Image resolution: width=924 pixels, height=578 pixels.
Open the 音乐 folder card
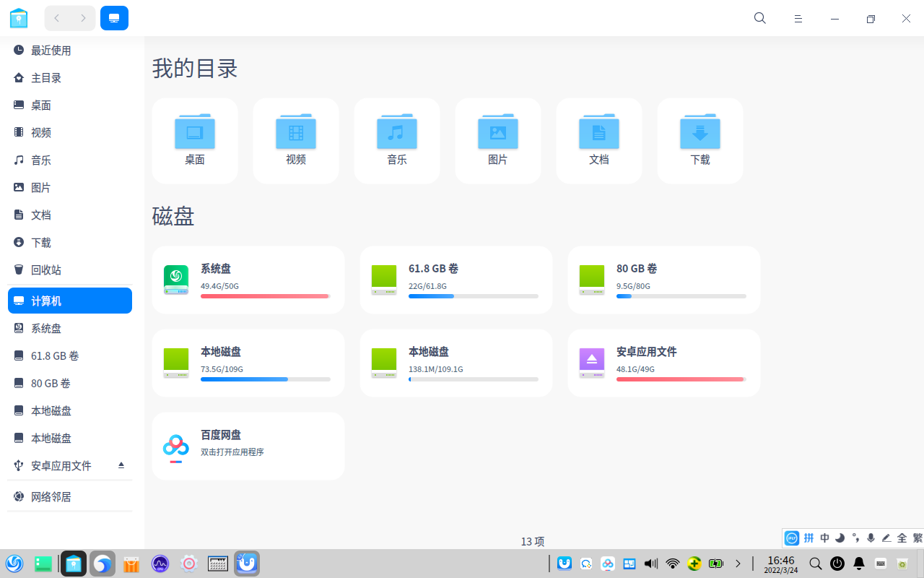397,141
